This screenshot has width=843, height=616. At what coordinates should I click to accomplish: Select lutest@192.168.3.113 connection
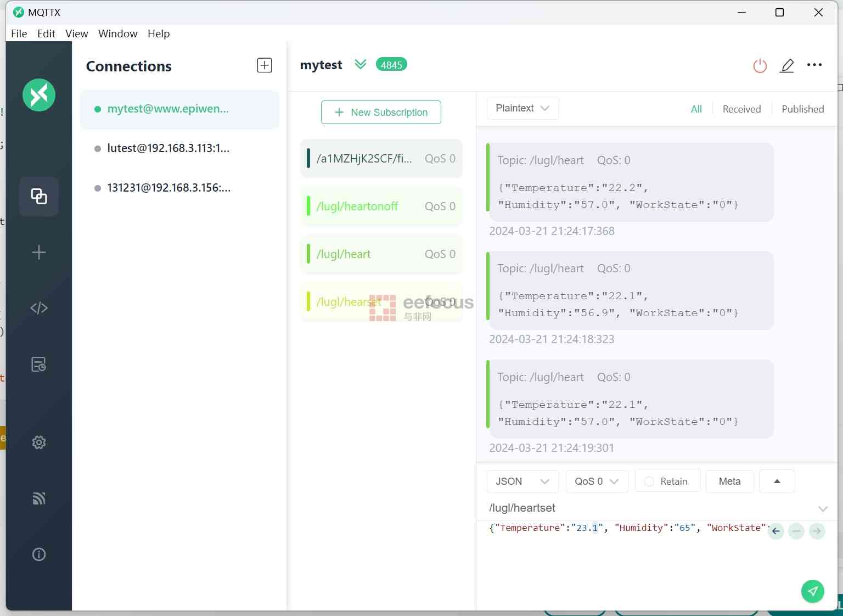point(179,148)
